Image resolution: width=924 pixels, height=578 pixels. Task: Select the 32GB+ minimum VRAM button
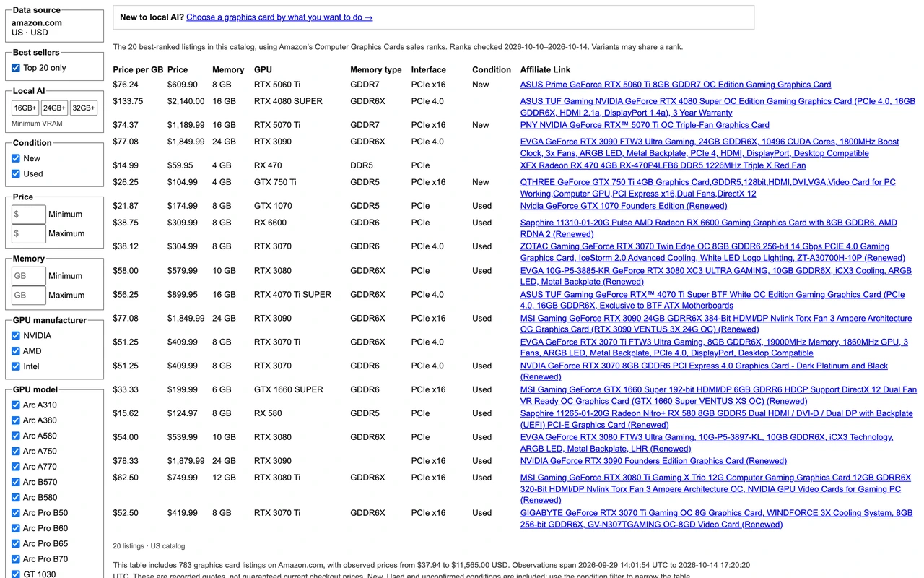pyautogui.click(x=84, y=108)
